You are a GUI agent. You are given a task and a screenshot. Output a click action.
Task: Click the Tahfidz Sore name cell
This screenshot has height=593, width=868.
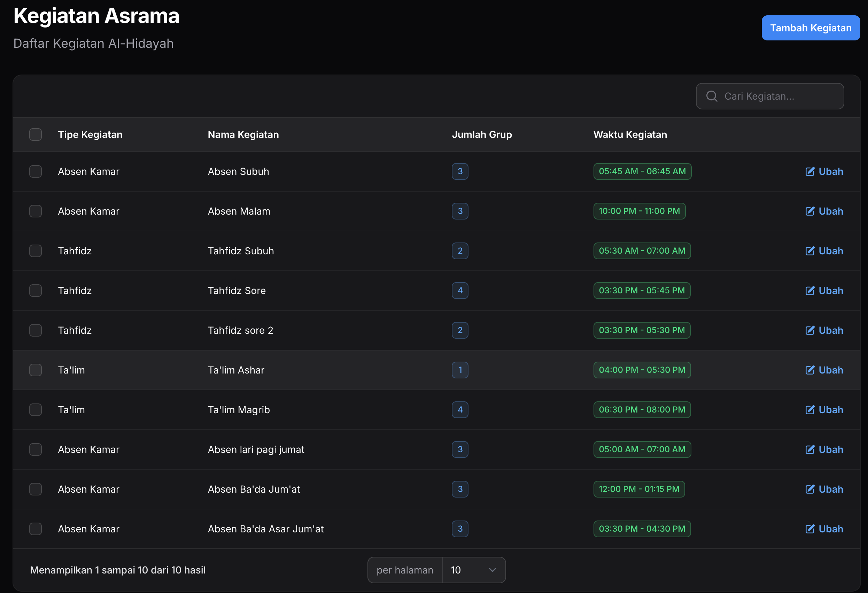click(x=237, y=291)
